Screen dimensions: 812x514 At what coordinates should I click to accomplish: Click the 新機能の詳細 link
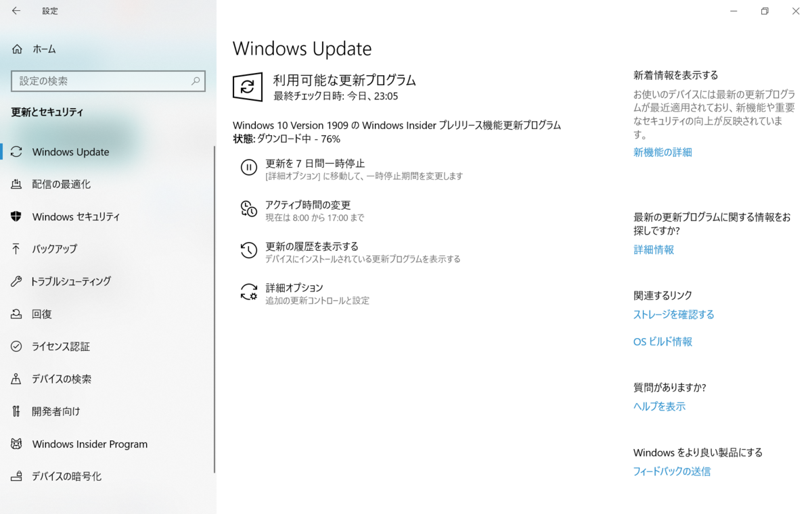(x=662, y=152)
